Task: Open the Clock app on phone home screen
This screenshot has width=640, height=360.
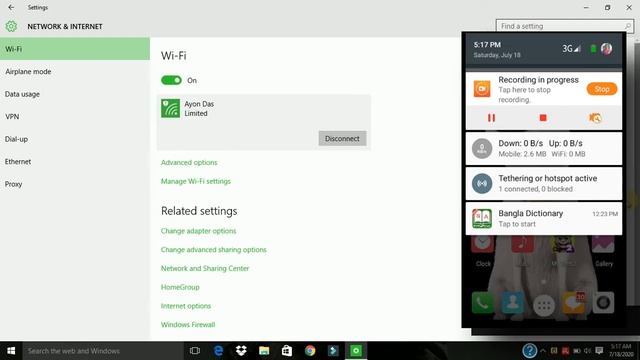Action: point(483,244)
